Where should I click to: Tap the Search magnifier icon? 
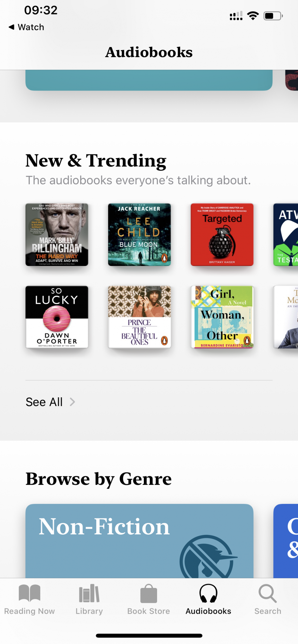[x=268, y=593]
